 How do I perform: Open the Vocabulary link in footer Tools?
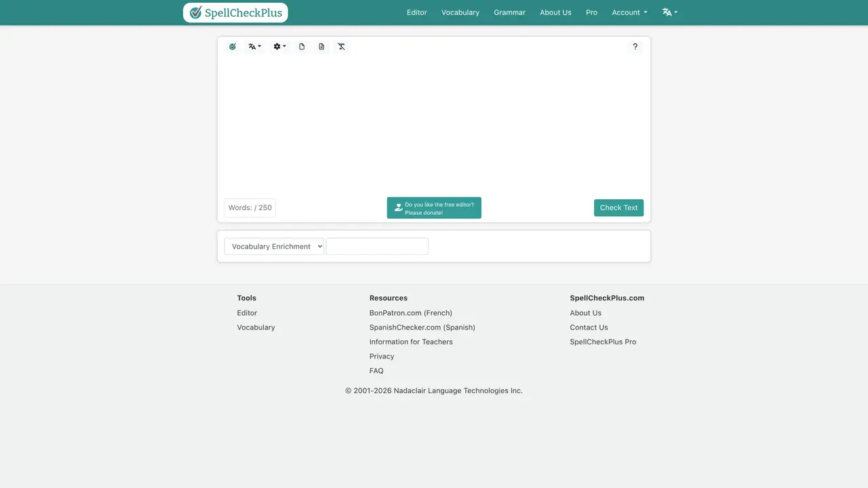[256, 327]
